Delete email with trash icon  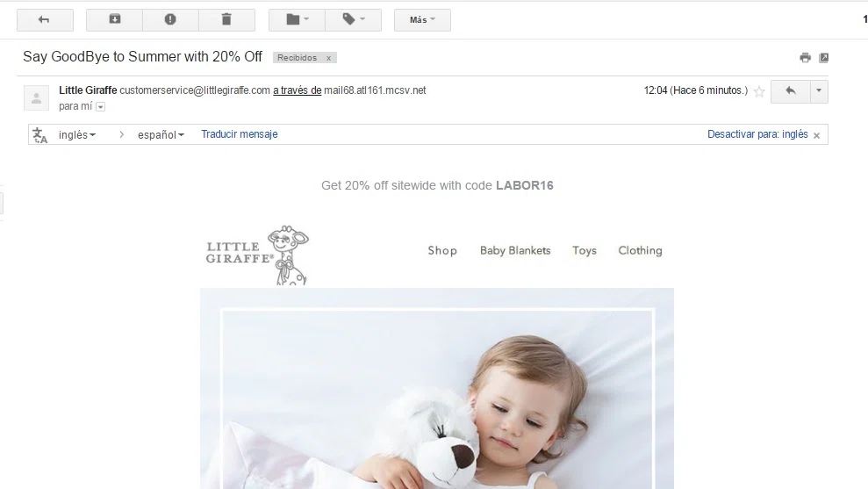(x=226, y=20)
